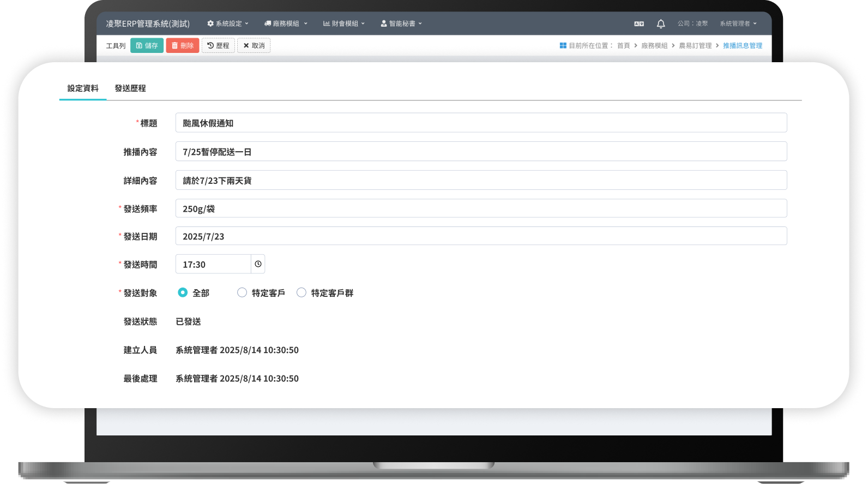
Task: Open 農易訂管理 breadcrumb link
Action: click(695, 46)
